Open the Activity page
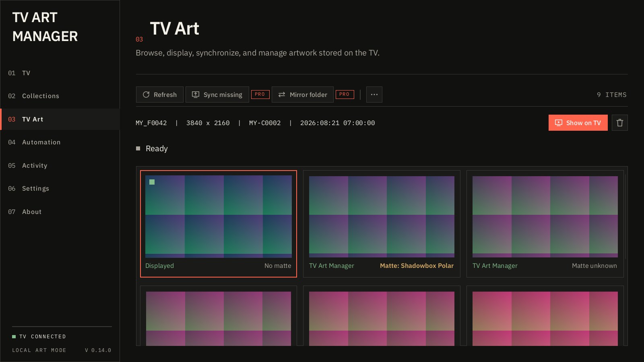 click(60, 165)
